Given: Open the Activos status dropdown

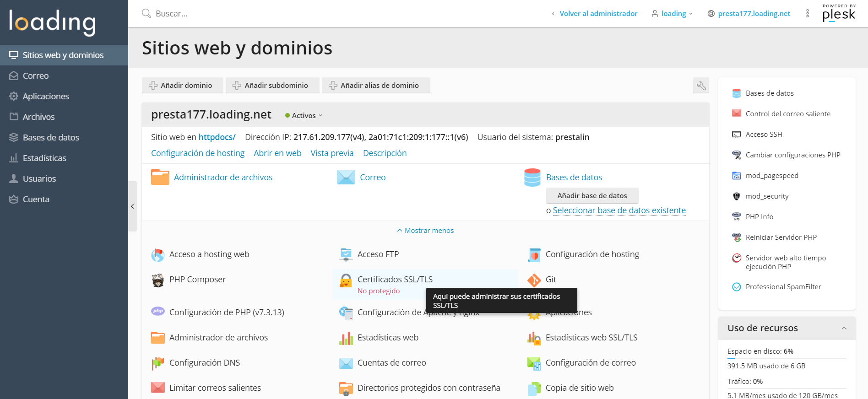Looking at the screenshot, I should tap(304, 116).
